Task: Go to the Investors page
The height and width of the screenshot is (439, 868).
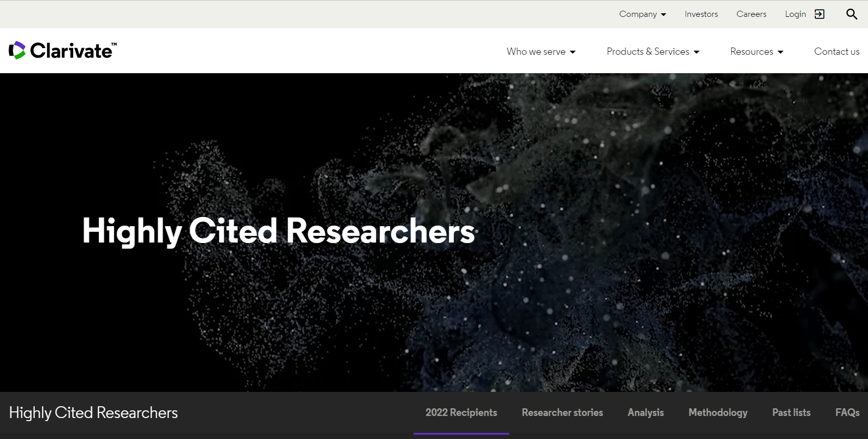Action: 701,14
